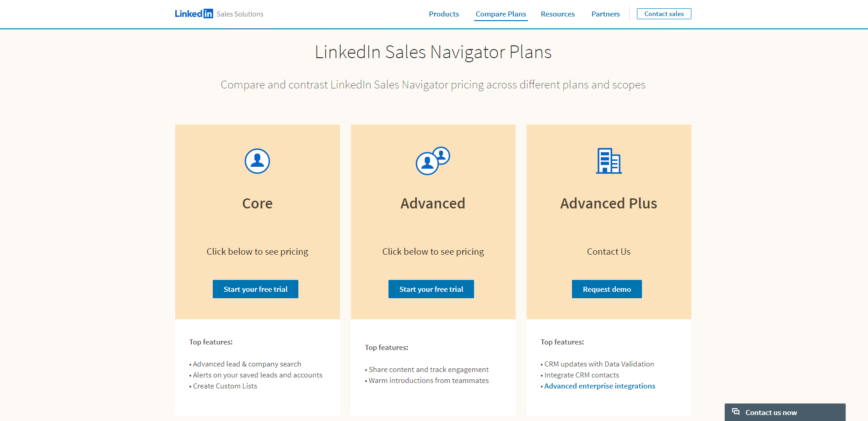Open the chat icon in Contact us now bar
The image size is (868, 421).
735,412
